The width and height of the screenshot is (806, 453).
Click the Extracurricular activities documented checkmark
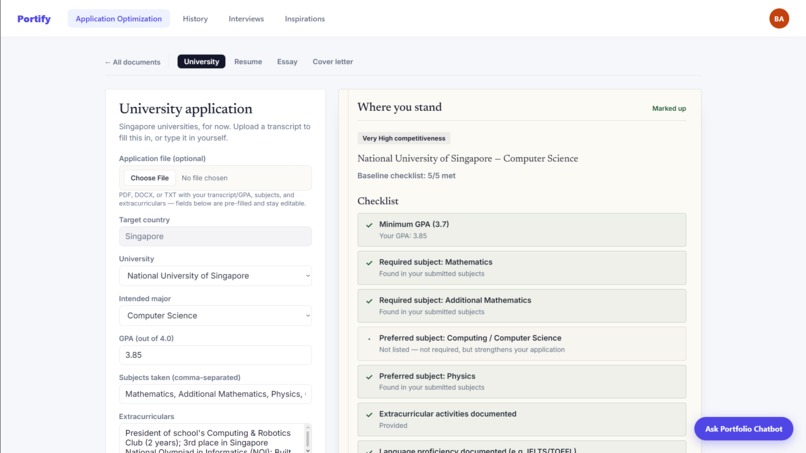tap(369, 414)
